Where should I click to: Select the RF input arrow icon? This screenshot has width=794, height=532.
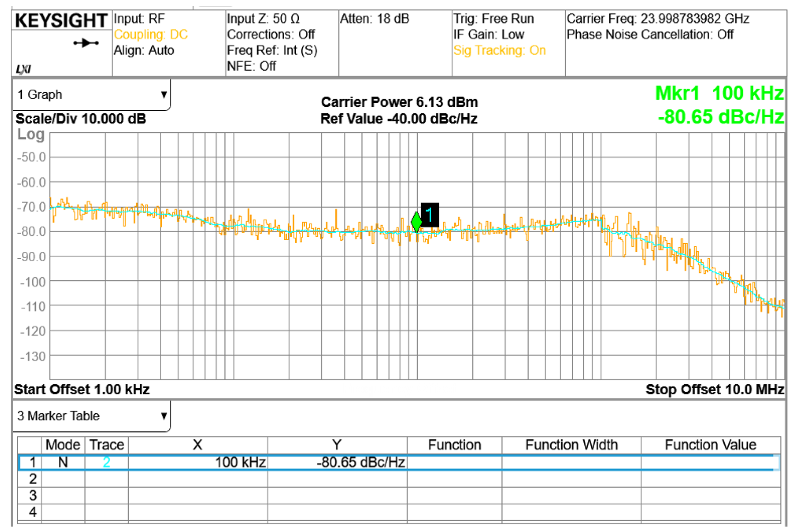[x=86, y=43]
